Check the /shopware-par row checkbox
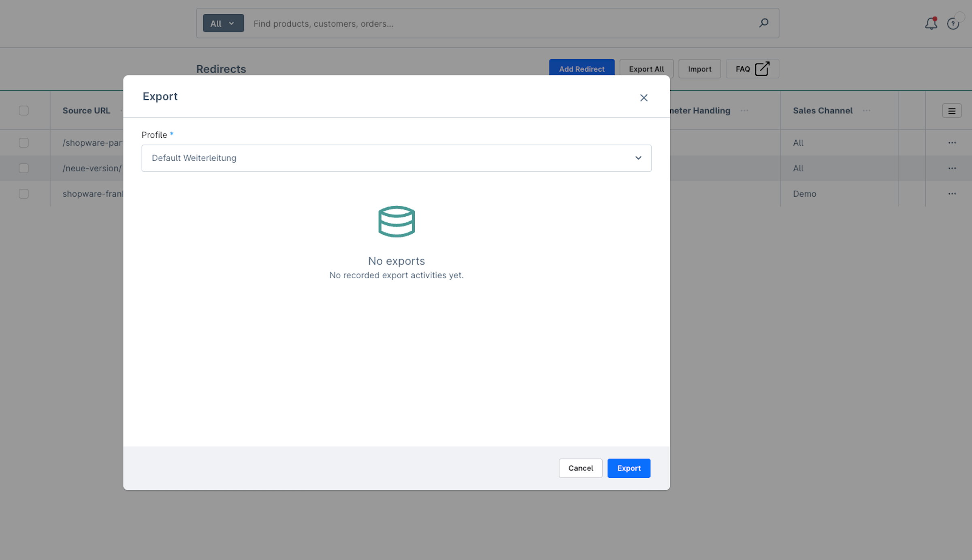972x560 pixels. pos(23,143)
